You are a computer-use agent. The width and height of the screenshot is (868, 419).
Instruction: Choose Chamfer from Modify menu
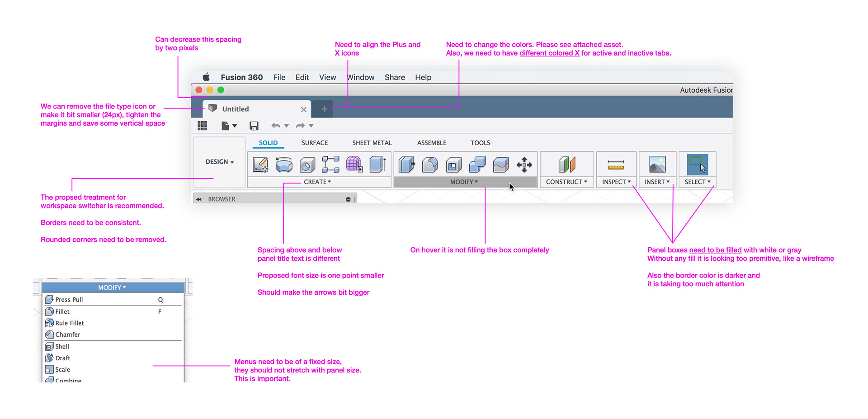[x=113, y=334]
